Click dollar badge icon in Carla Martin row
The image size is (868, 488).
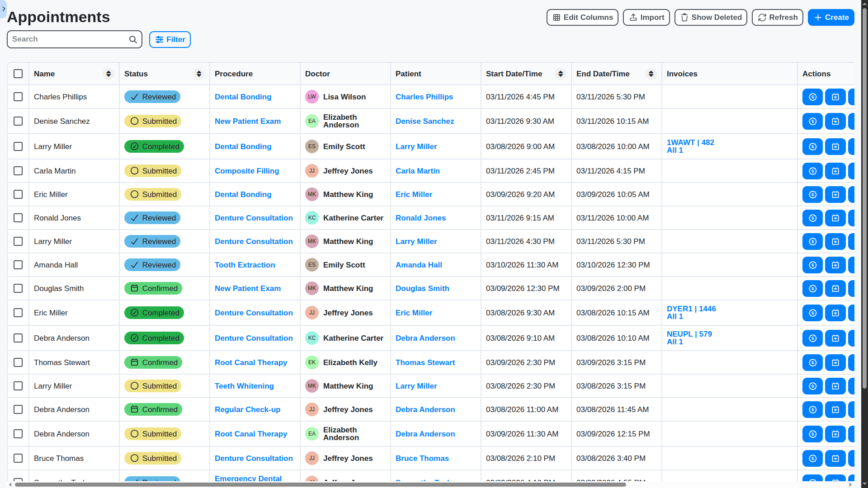click(x=812, y=171)
